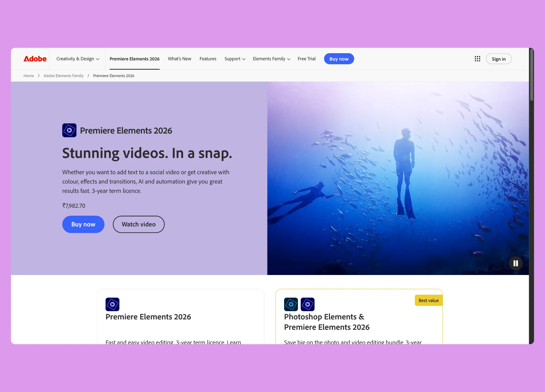Viewport: 545px width, 392px height.
Task: Open Adobe Elements Family breadcrumb link
Action: click(x=63, y=76)
